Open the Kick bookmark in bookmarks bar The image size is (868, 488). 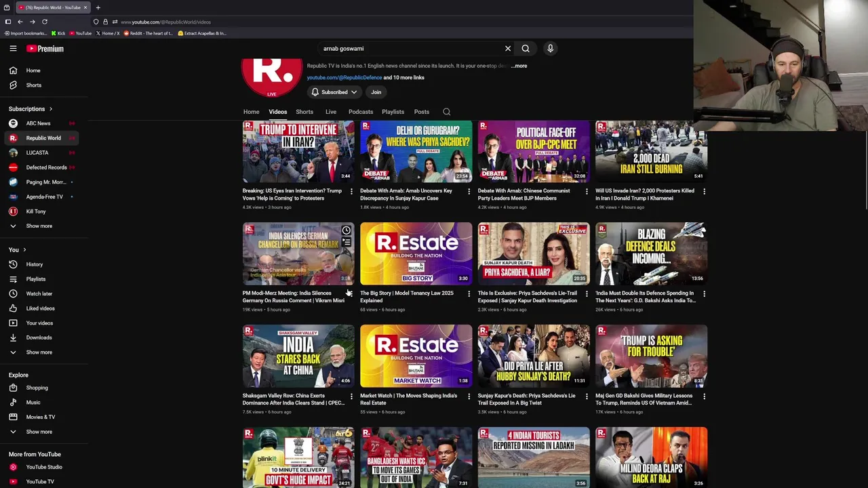click(x=58, y=33)
